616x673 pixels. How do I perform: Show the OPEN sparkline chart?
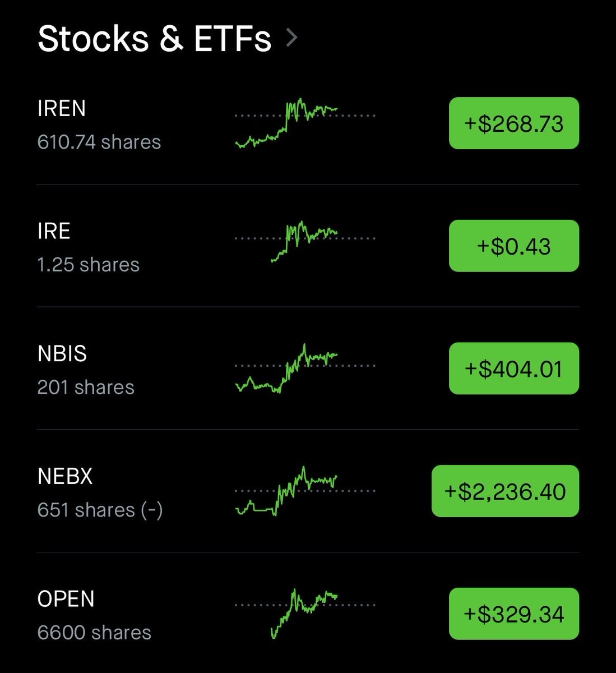point(304,614)
